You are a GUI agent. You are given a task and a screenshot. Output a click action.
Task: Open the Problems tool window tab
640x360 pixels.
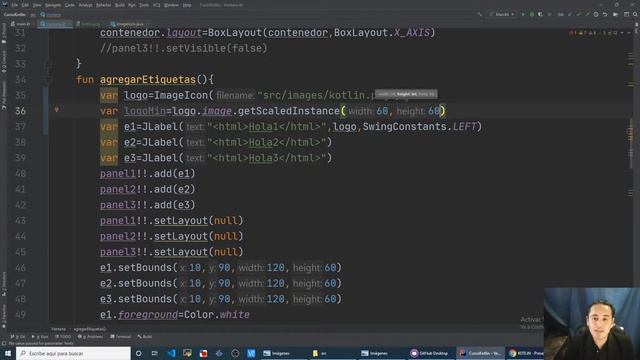pyautogui.click(x=91, y=337)
